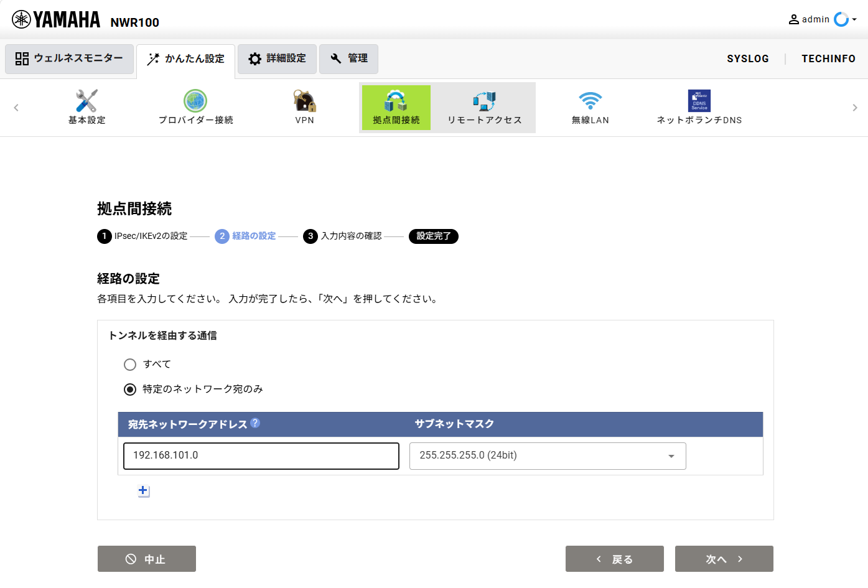
Task: Click the NWR100 model name
Action: [x=135, y=22]
